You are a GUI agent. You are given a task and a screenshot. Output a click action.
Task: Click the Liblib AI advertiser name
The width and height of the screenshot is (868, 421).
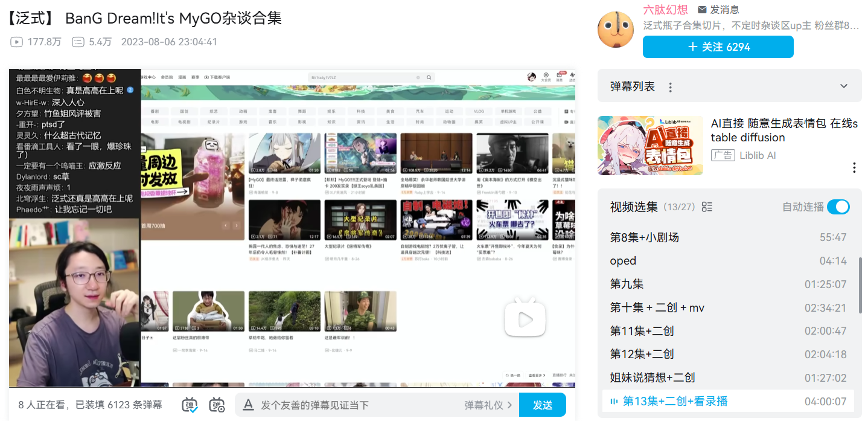click(758, 155)
